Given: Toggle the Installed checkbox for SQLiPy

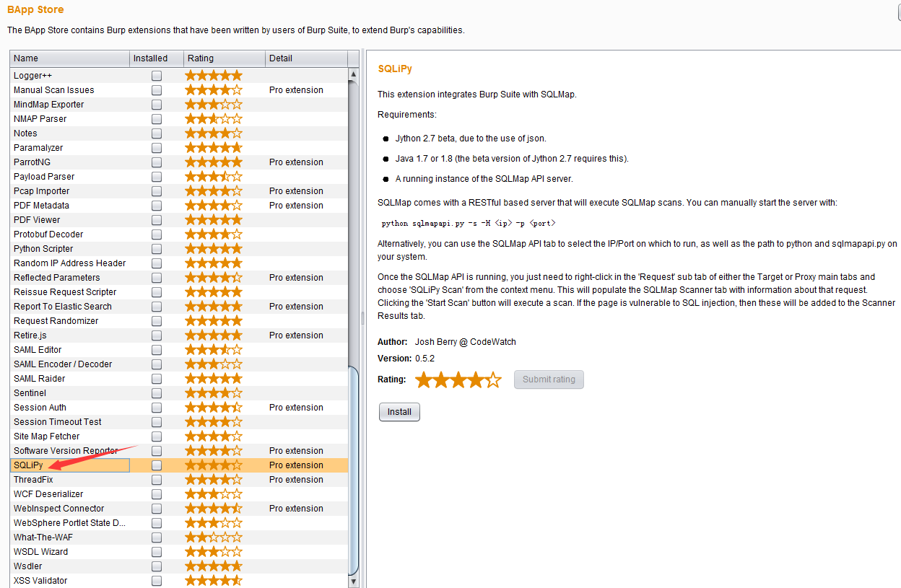Looking at the screenshot, I should click(157, 465).
